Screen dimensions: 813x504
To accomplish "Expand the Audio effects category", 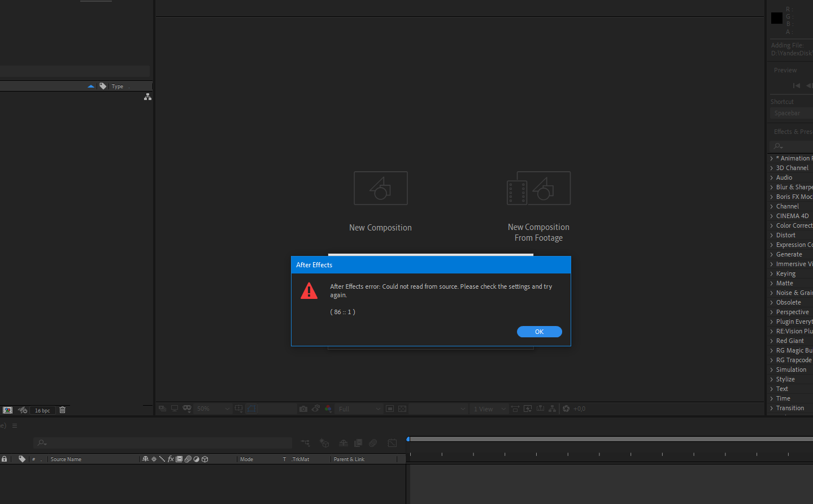I will 772,177.
